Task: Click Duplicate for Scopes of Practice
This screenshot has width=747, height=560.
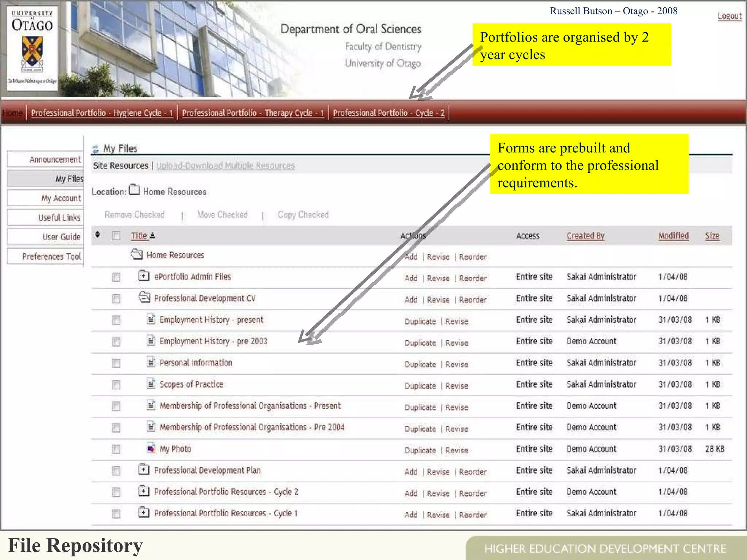Action: pyautogui.click(x=420, y=386)
